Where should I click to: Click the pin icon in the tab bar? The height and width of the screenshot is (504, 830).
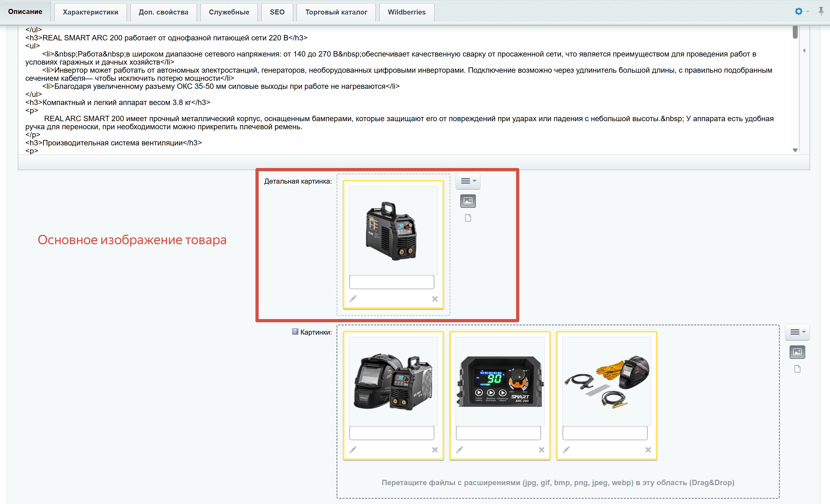[821, 11]
